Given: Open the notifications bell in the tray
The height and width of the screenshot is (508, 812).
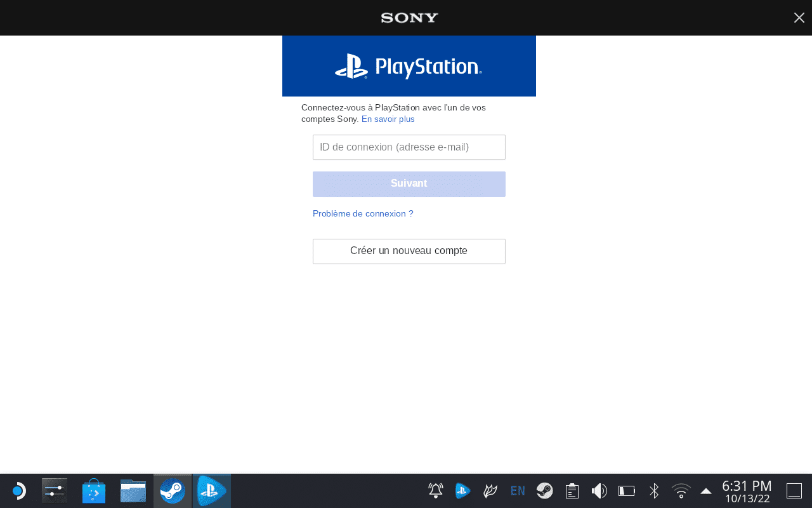Looking at the screenshot, I should 436,491.
